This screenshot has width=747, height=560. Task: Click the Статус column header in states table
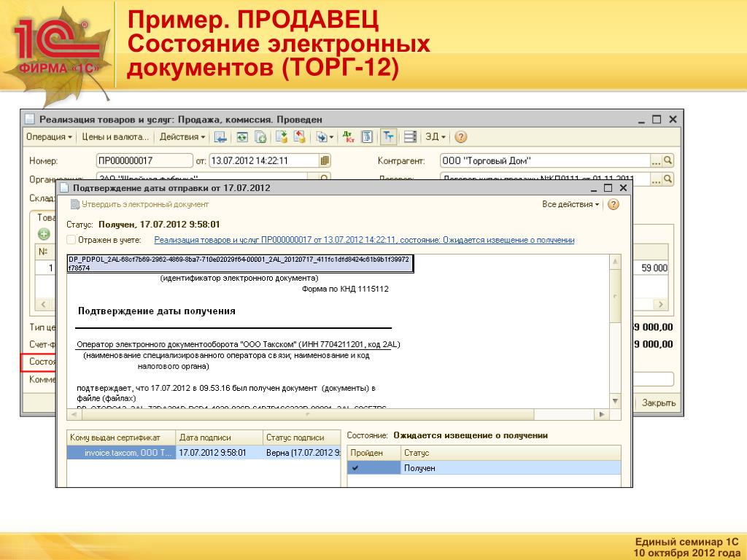pyautogui.click(x=511, y=453)
